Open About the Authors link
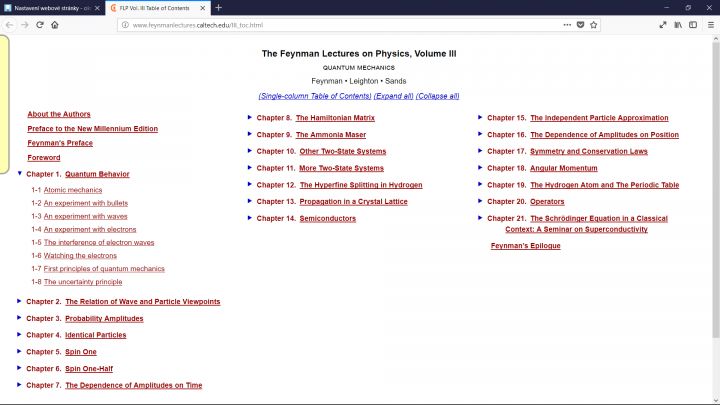The image size is (720, 405). 59,114
